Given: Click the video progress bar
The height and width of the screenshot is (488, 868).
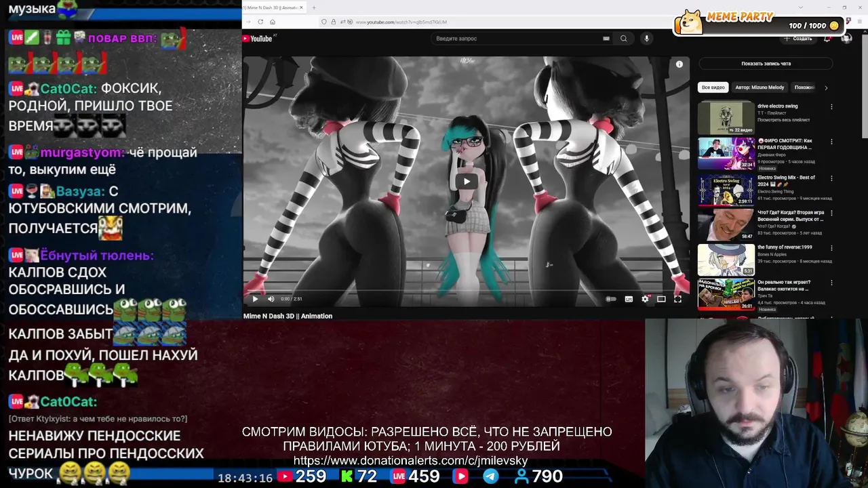Looking at the screenshot, I should [467, 290].
